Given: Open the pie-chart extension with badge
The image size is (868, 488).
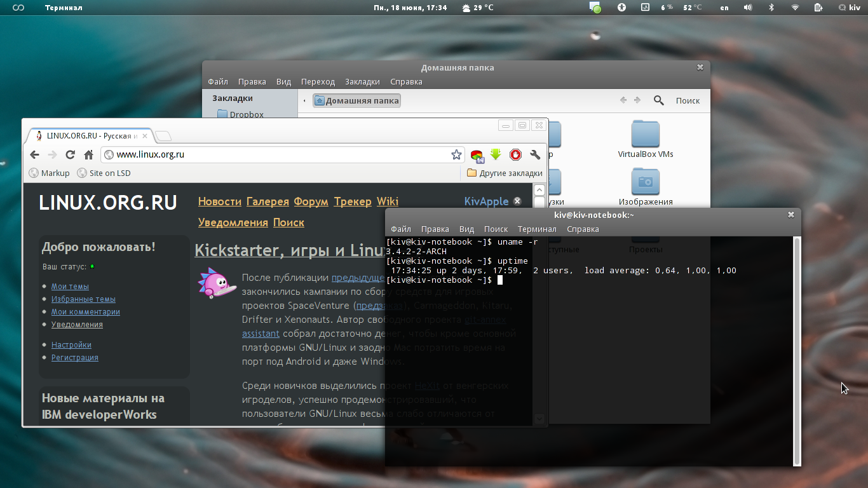Looking at the screenshot, I should point(477,155).
